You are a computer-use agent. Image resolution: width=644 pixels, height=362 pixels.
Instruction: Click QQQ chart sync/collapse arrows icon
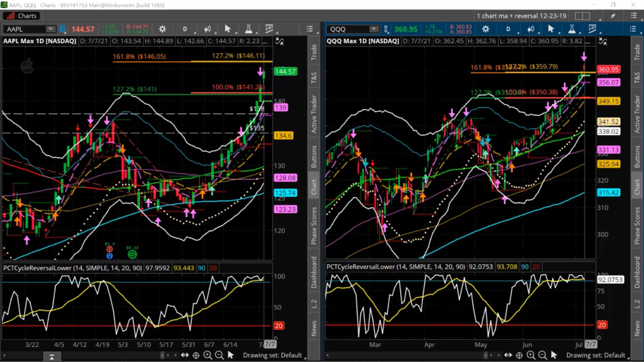(603, 42)
